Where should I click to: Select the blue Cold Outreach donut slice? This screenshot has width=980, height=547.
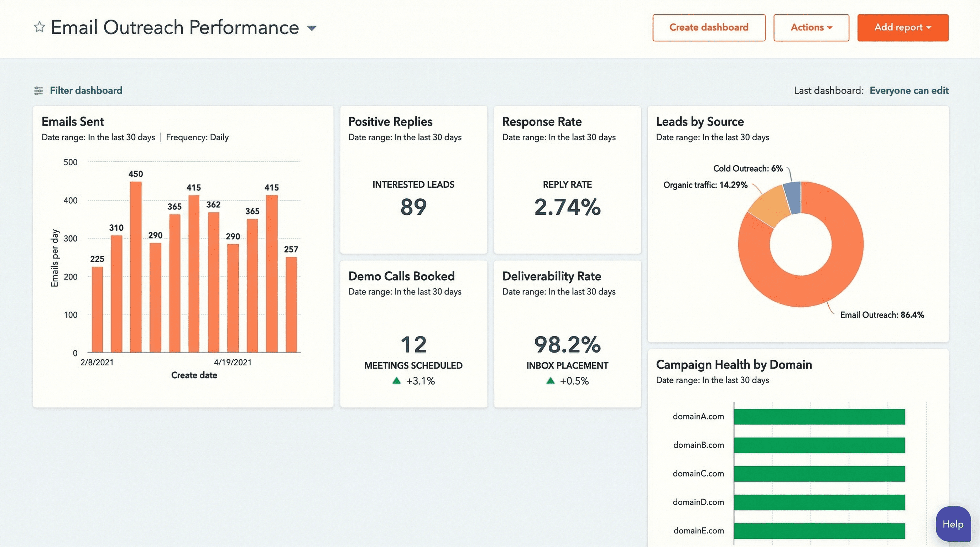[x=793, y=198]
